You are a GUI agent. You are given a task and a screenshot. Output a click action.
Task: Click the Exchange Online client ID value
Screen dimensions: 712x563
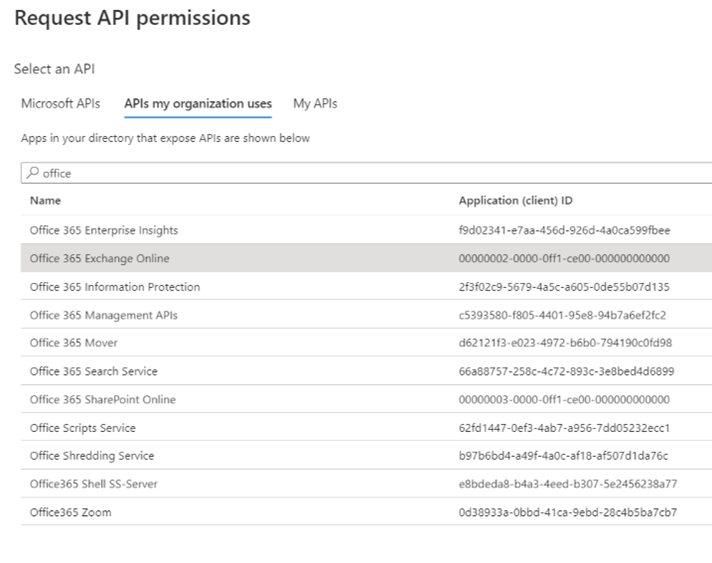pyautogui.click(x=564, y=258)
